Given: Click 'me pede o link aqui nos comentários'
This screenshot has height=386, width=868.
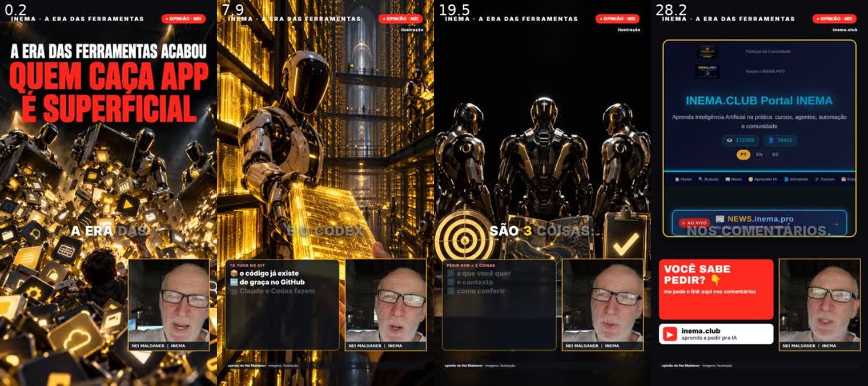Looking at the screenshot, I should coord(710,292).
